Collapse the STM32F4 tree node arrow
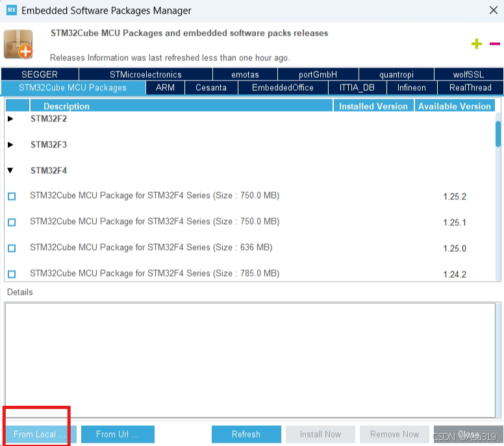The height and width of the screenshot is (446, 504). point(10,170)
